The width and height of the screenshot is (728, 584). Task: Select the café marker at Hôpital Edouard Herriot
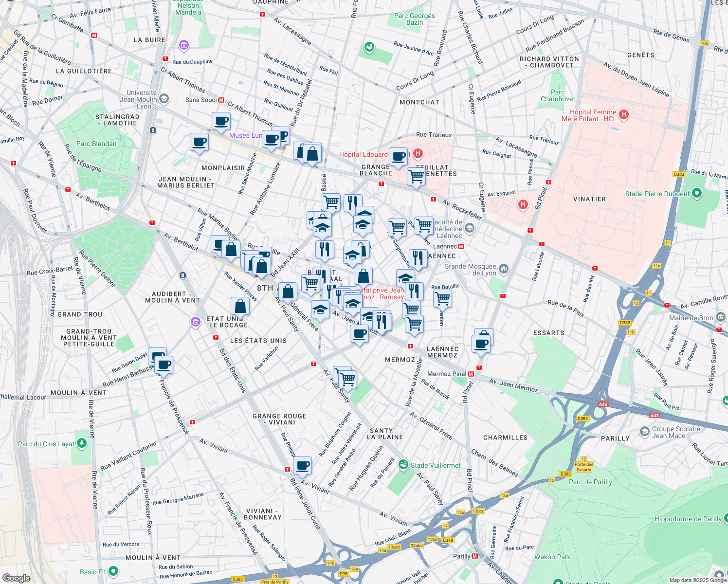click(x=398, y=157)
